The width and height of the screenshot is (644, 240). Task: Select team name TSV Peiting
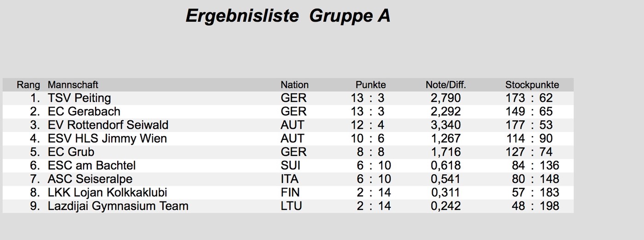pos(79,98)
